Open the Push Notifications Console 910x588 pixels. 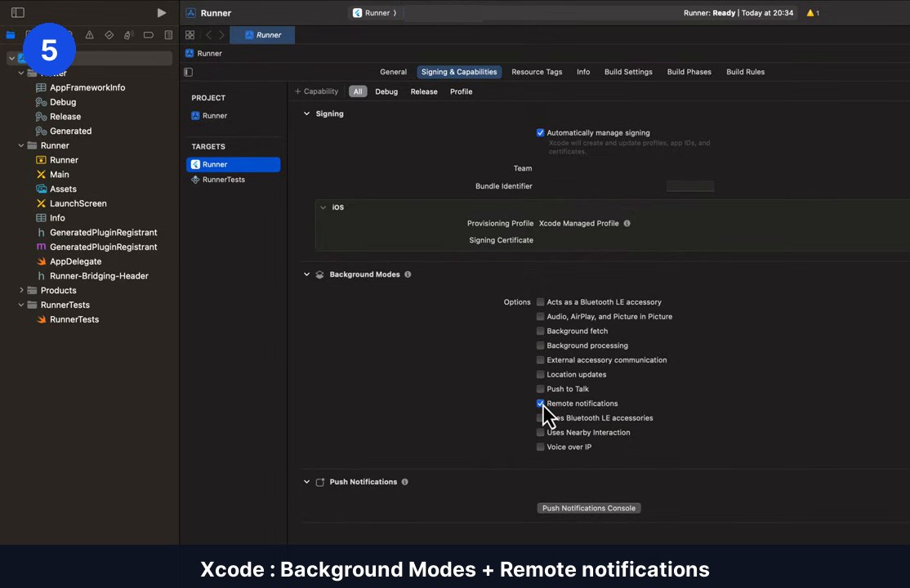(x=588, y=508)
